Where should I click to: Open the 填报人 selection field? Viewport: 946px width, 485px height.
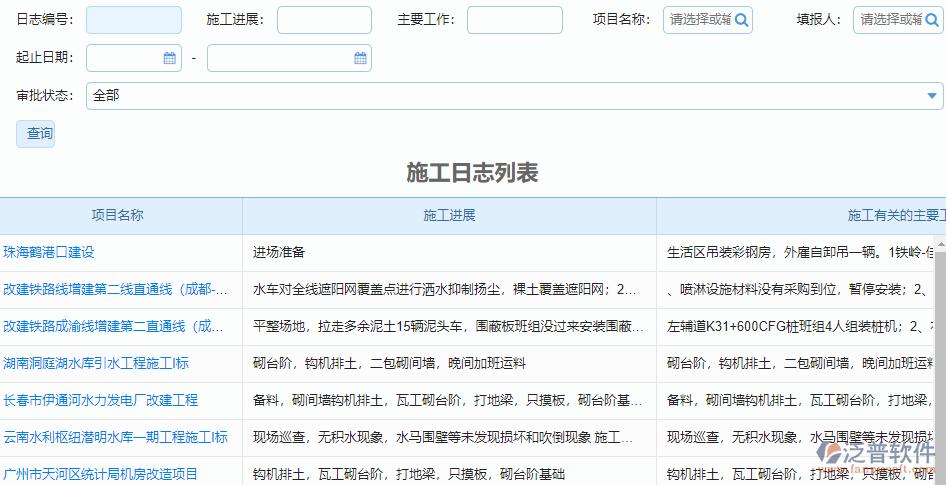[898, 20]
